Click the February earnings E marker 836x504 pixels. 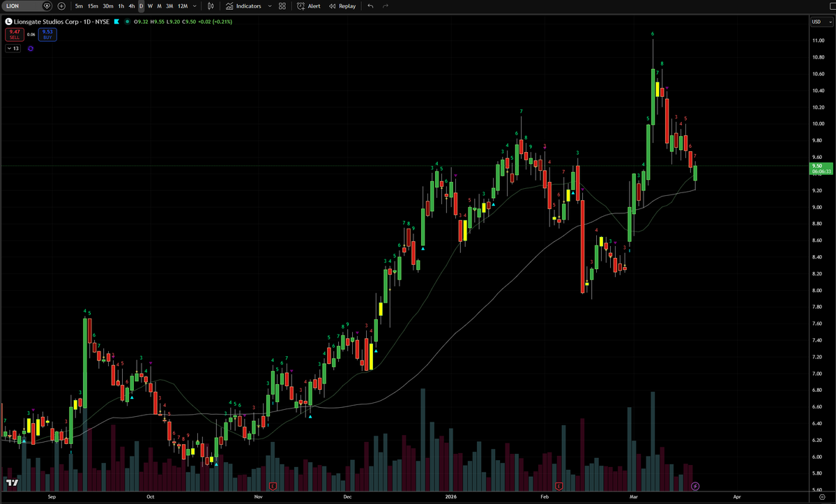pyautogui.click(x=558, y=486)
